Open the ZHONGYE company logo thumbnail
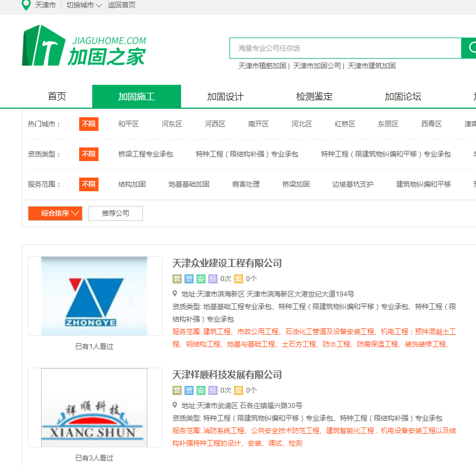 95,296
